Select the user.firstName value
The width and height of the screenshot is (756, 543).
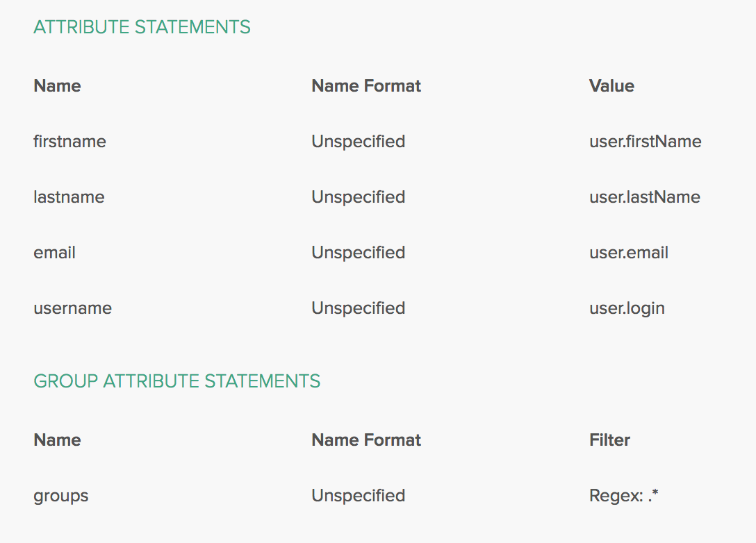[645, 142]
